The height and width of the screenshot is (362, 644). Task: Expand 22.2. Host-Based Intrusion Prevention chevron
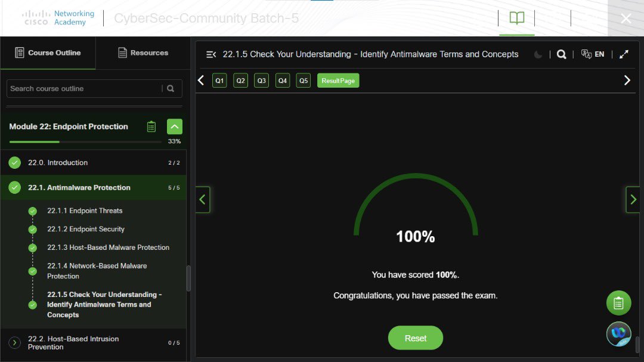pyautogui.click(x=14, y=343)
